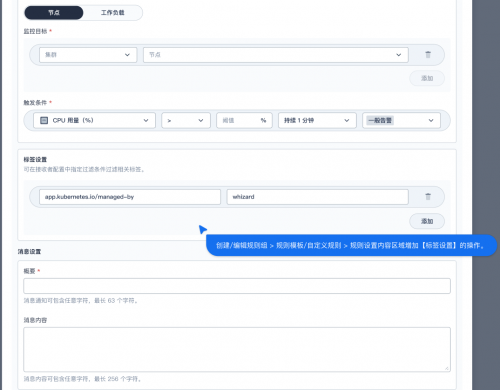Click the 添加 button in label settings
The width and height of the screenshot is (500, 390).
(x=427, y=221)
